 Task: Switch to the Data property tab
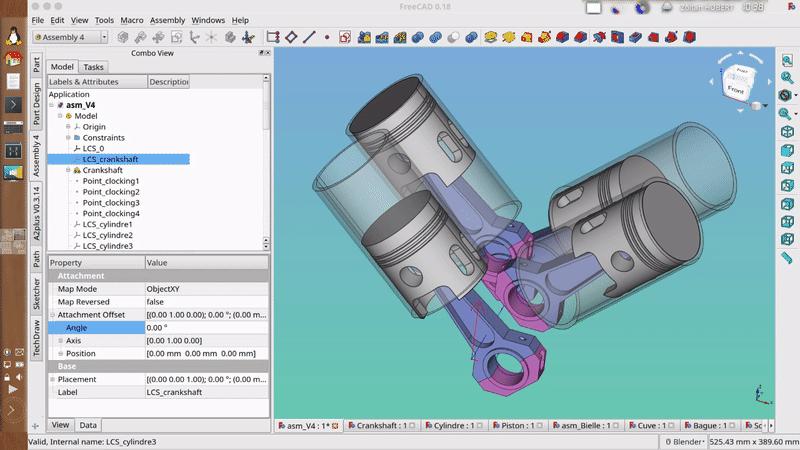88,425
